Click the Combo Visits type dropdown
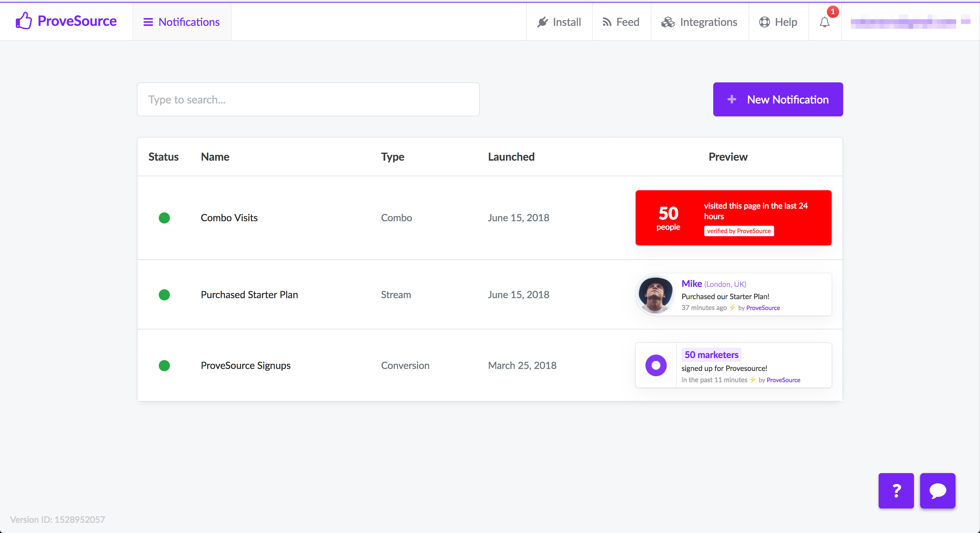Screen dimensions: 980x533 point(396,216)
